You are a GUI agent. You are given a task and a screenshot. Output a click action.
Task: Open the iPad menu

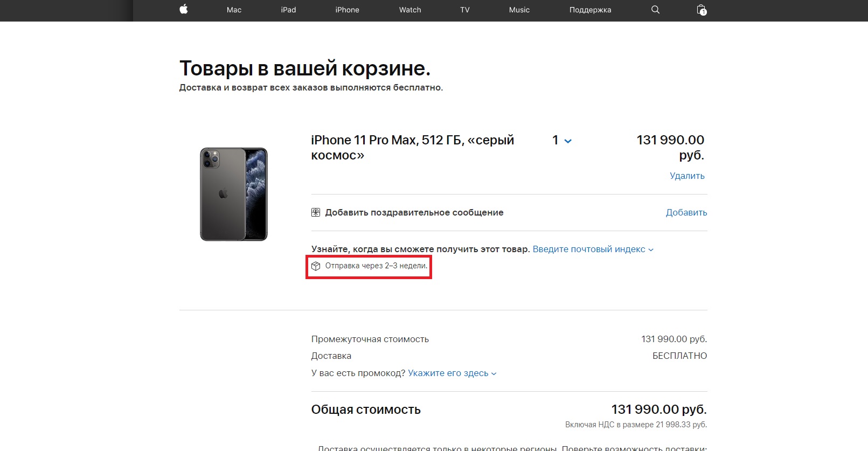pyautogui.click(x=288, y=10)
